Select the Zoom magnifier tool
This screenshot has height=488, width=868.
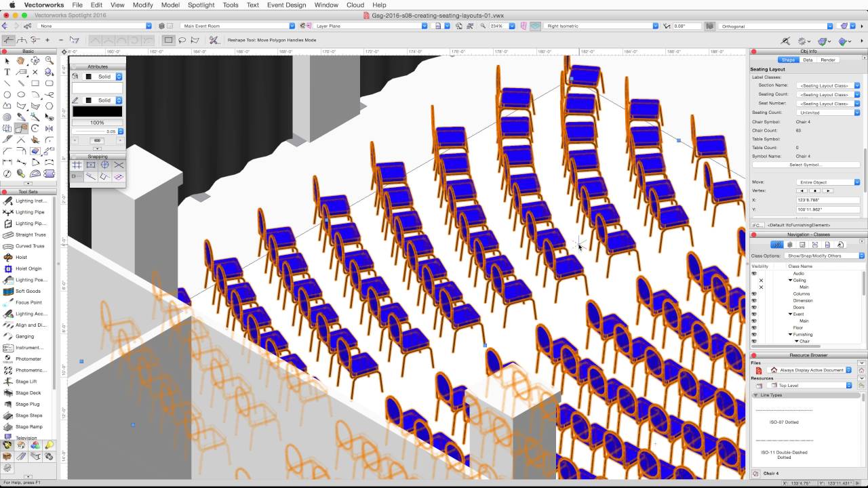point(50,61)
